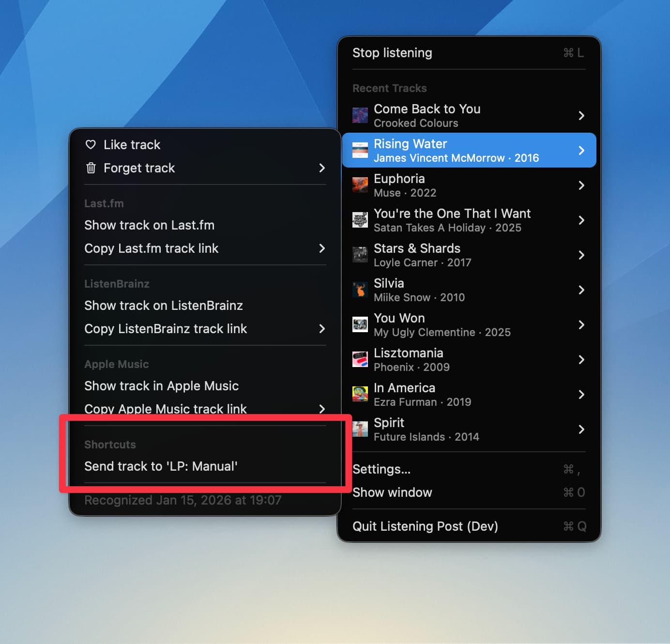The width and height of the screenshot is (670, 644).
Task: Click the In America album artwork thumbnail
Action: 360,395
